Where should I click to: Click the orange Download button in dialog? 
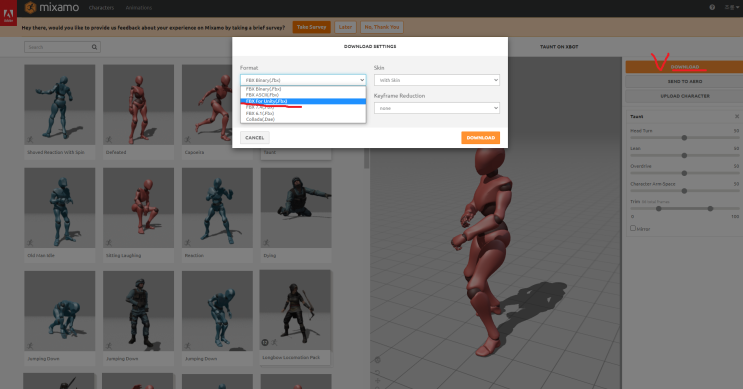click(480, 138)
